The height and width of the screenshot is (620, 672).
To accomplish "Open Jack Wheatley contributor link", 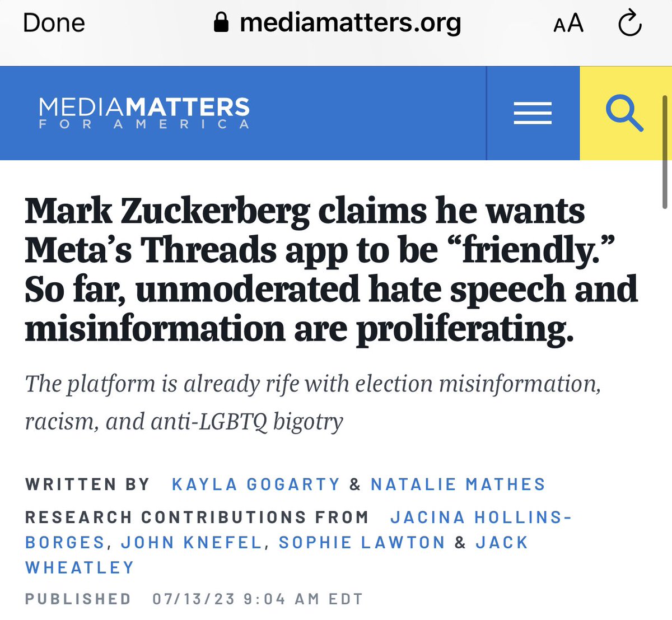I will tap(277, 554).
